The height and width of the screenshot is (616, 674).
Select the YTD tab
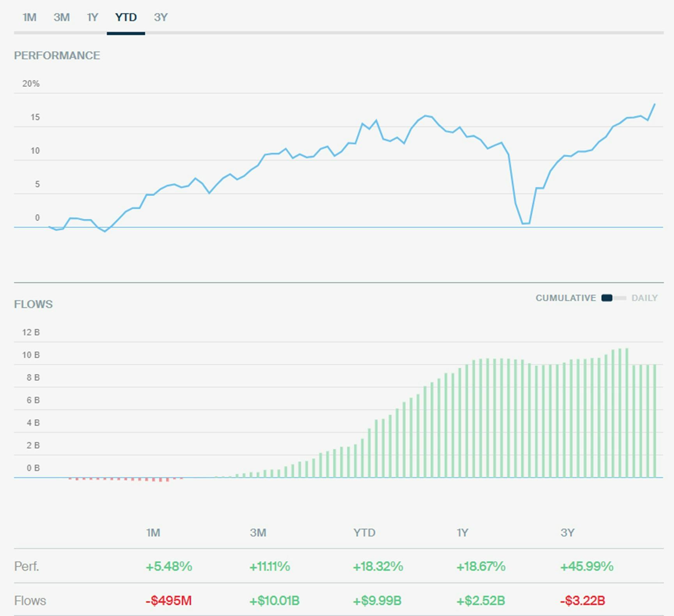pos(126,18)
